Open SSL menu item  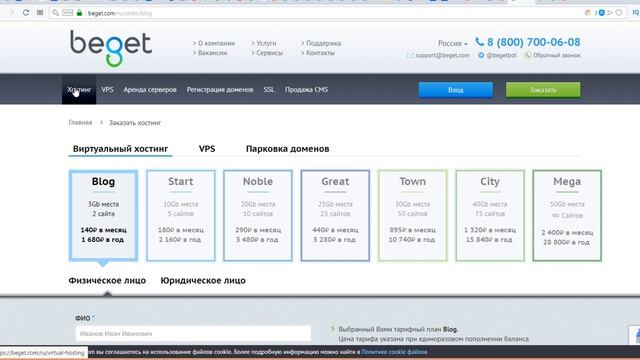coord(269,89)
